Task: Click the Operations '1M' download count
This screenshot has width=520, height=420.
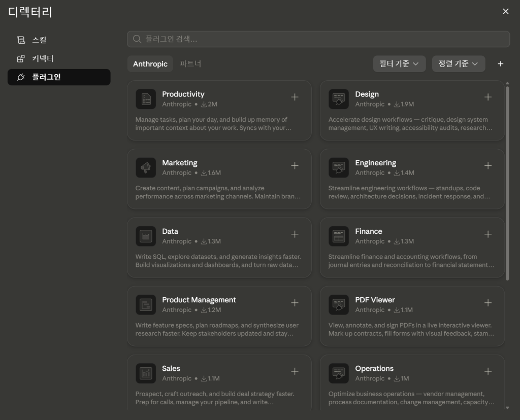Action: coord(401,378)
